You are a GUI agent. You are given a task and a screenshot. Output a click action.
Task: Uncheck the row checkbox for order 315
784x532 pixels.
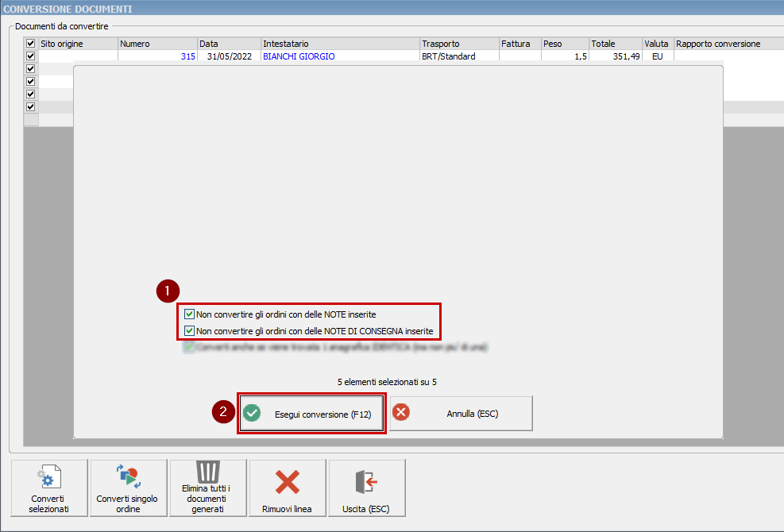click(x=31, y=56)
